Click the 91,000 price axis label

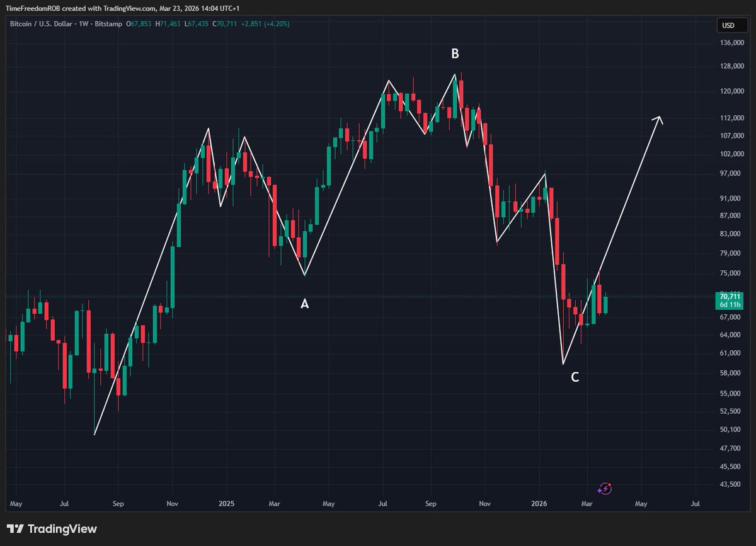point(729,198)
